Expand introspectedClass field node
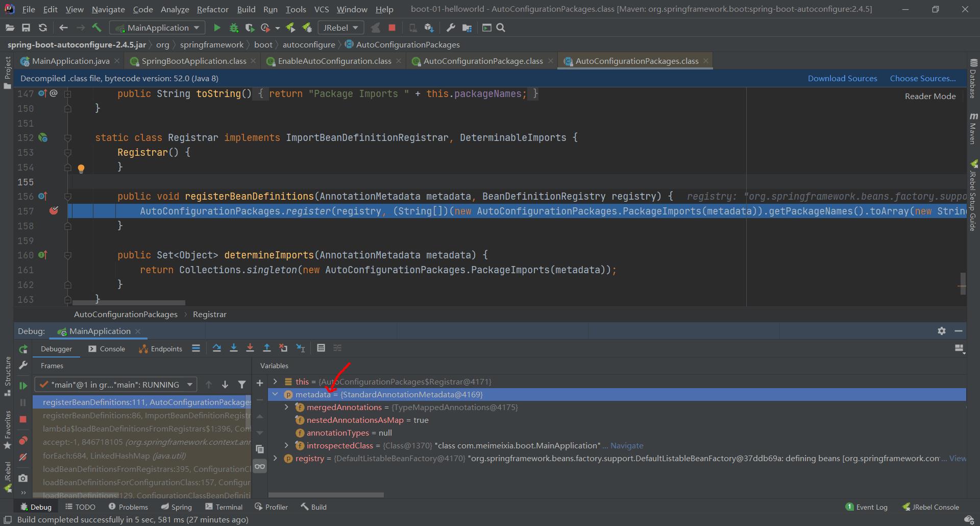This screenshot has height=526, width=980. [287, 445]
